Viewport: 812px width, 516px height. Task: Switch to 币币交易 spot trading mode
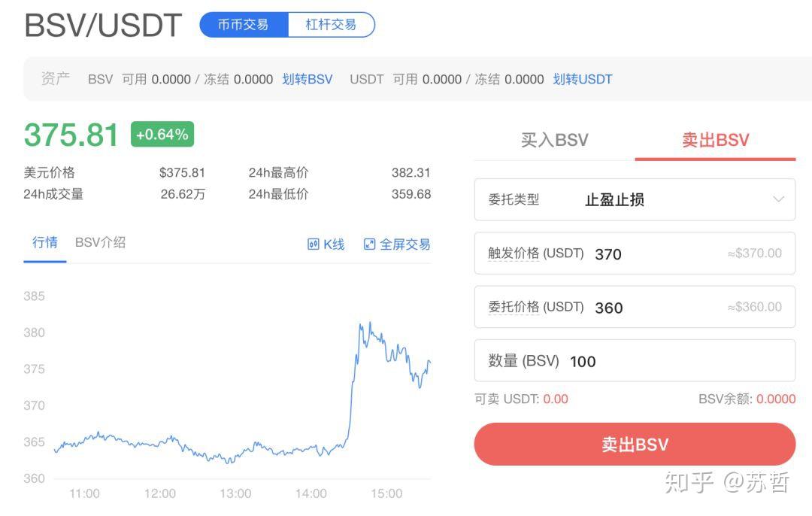click(x=244, y=25)
